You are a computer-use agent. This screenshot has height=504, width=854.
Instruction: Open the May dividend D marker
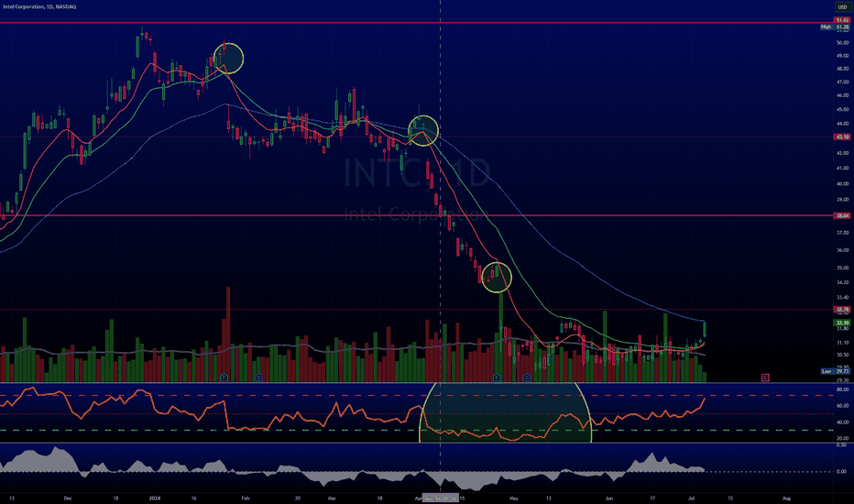(x=527, y=377)
